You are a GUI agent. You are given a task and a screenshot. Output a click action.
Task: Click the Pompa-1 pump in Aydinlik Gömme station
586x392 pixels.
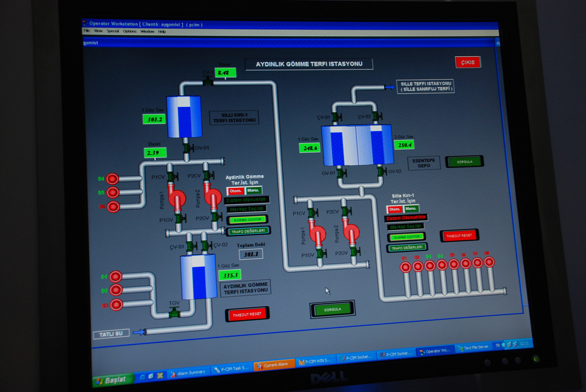pos(176,198)
